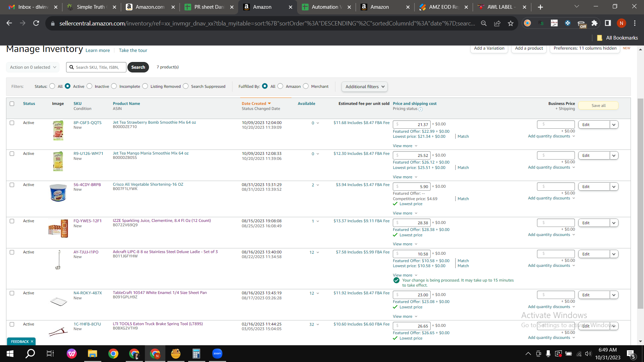The height and width of the screenshot is (362, 644).
Task: Switch to the Simple Truth tab
Action: [x=91, y=7]
